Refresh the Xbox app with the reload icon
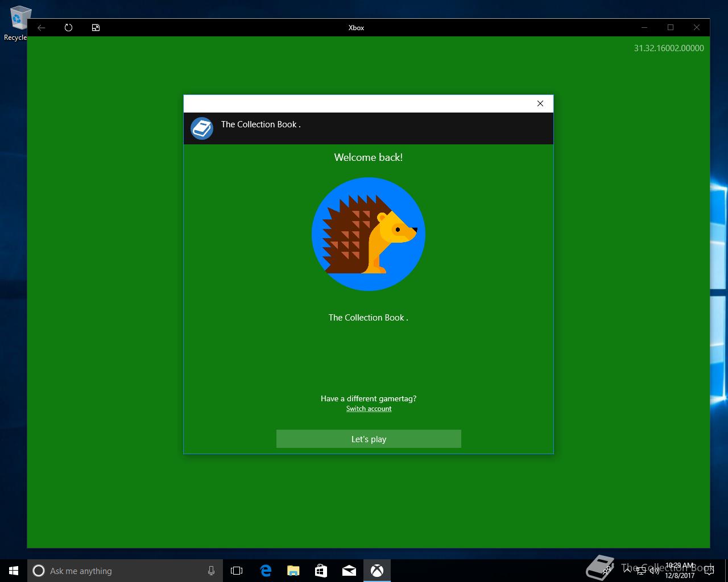This screenshot has height=582, width=728. pyautogui.click(x=69, y=27)
